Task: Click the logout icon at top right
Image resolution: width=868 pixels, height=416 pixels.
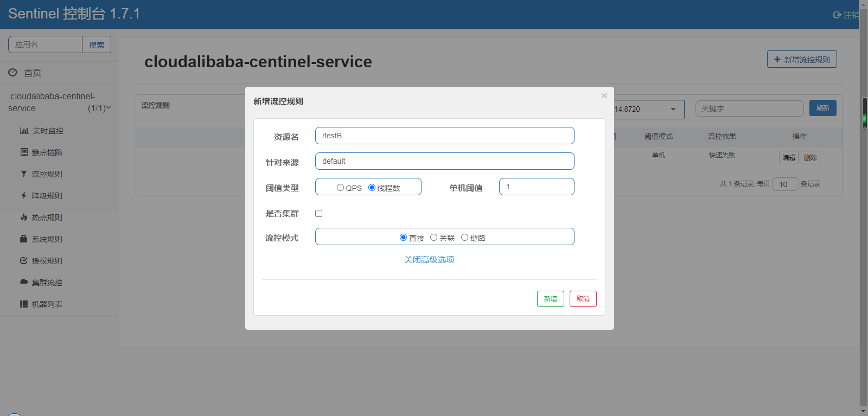Action: pos(837,15)
